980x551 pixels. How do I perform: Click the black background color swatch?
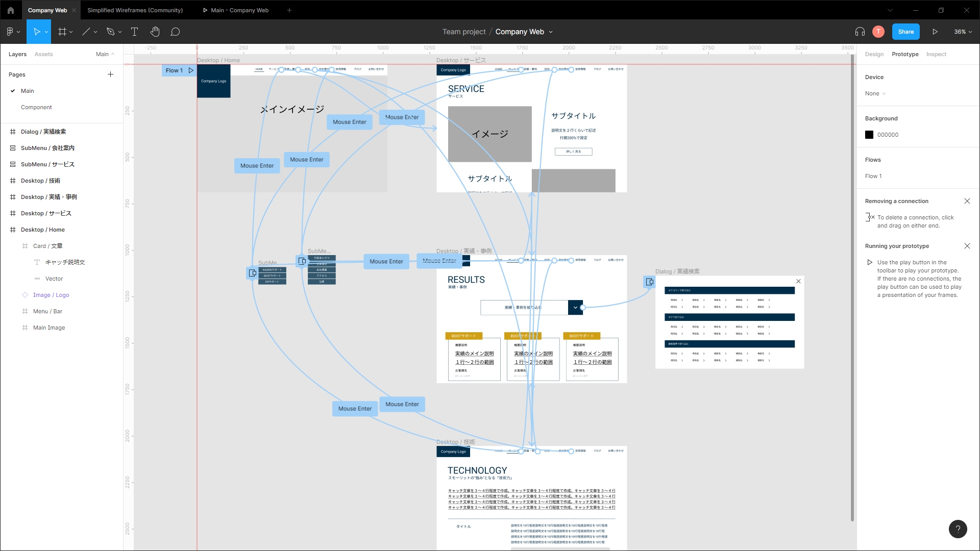pos(869,135)
